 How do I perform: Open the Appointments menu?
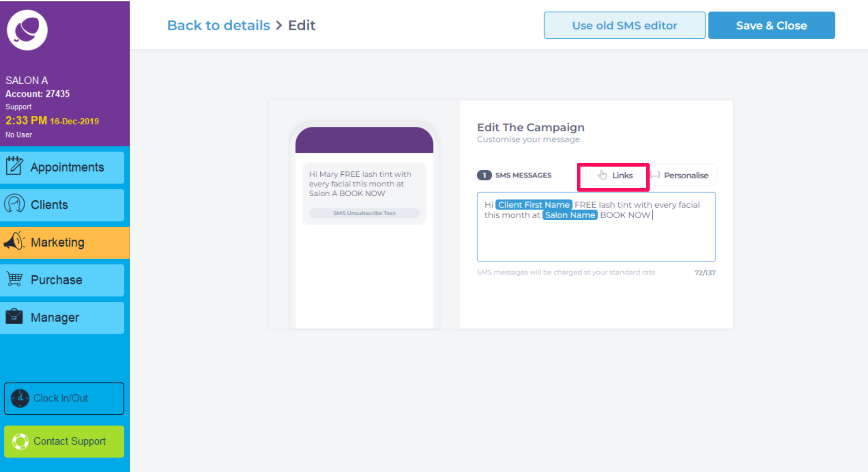(62, 167)
